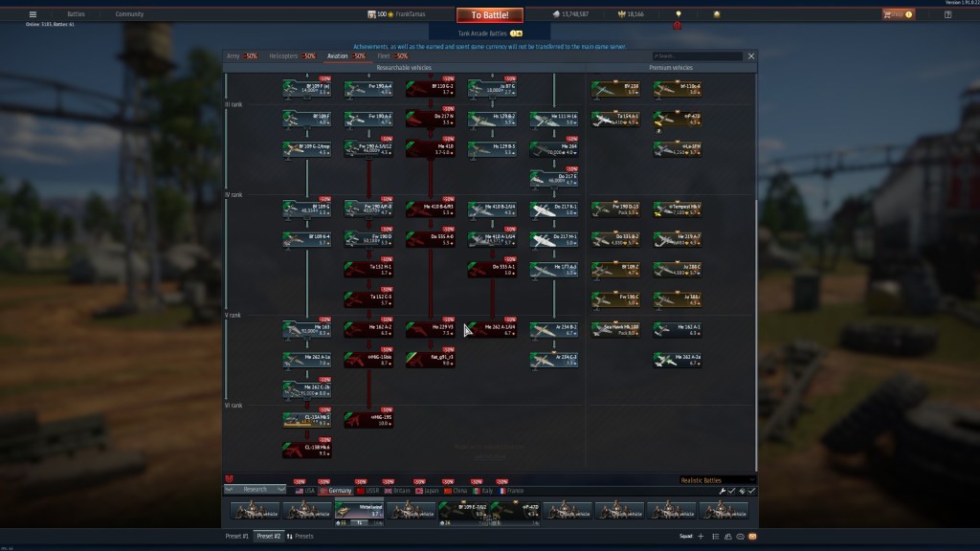
Task: Expand the Research dropdown
Action: 256,489
